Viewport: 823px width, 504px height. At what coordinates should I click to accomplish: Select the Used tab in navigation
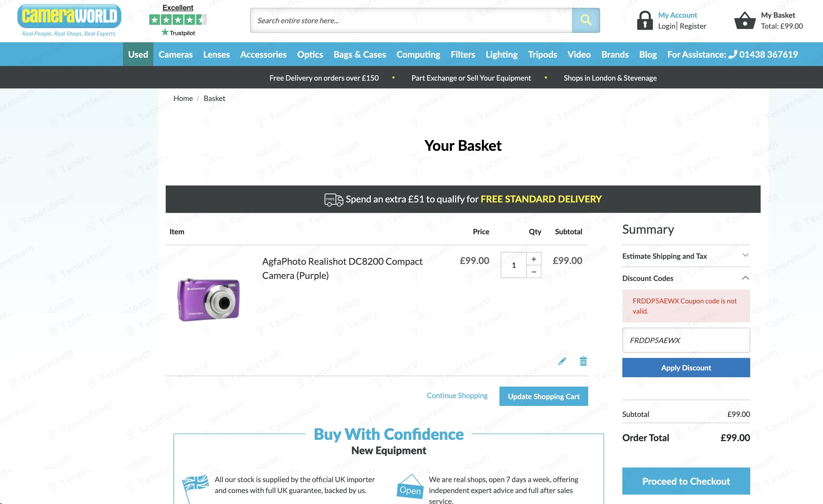point(138,54)
